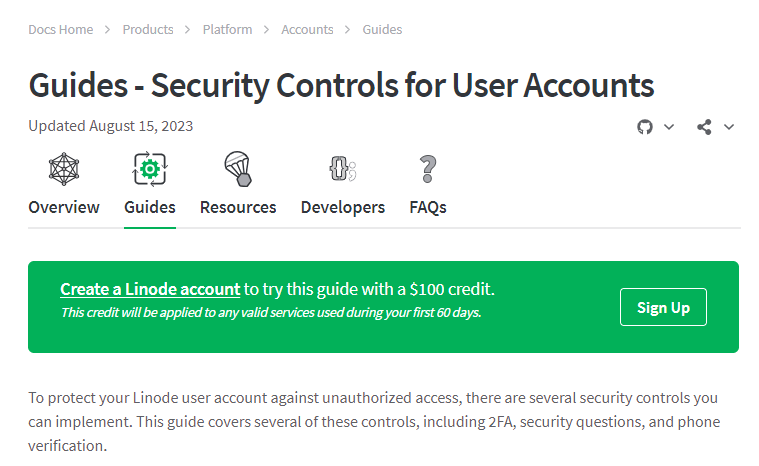The image size is (759, 466).
Task: Expand the share options chevron
Action: point(729,127)
